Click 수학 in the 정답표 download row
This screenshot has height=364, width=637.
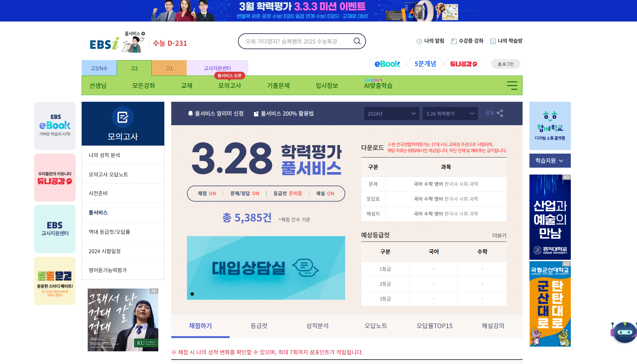tap(428, 199)
